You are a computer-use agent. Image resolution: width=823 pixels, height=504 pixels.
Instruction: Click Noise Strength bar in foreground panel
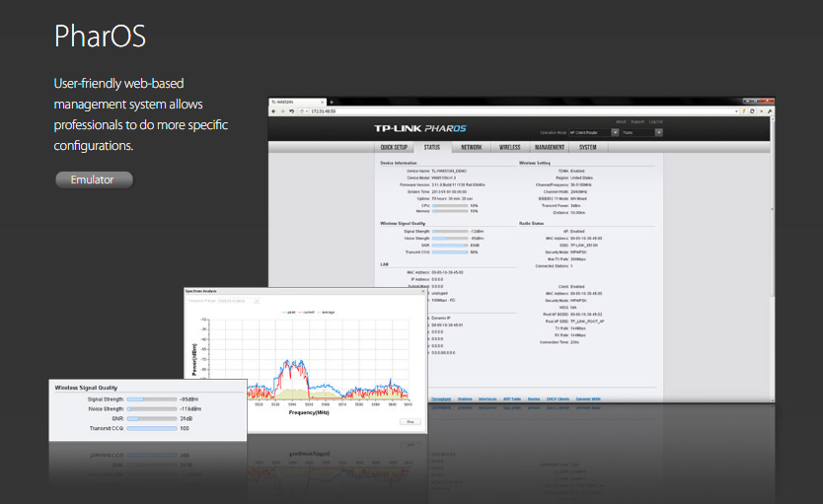152,409
